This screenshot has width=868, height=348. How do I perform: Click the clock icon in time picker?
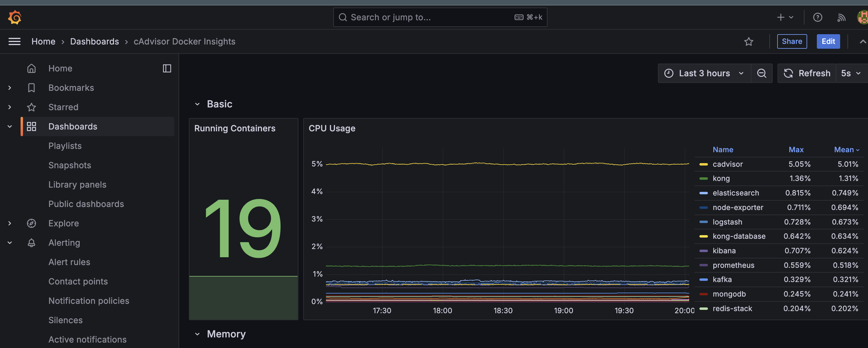(x=669, y=73)
